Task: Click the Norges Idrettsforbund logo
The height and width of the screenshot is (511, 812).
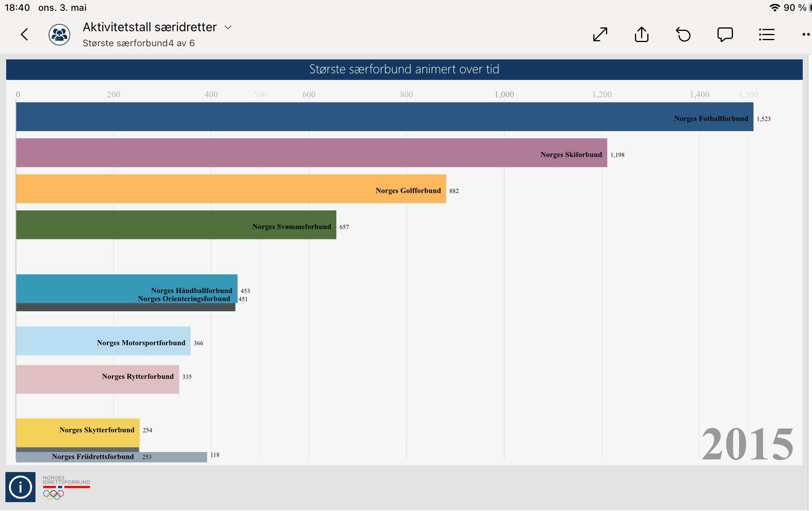Action: coord(66,487)
